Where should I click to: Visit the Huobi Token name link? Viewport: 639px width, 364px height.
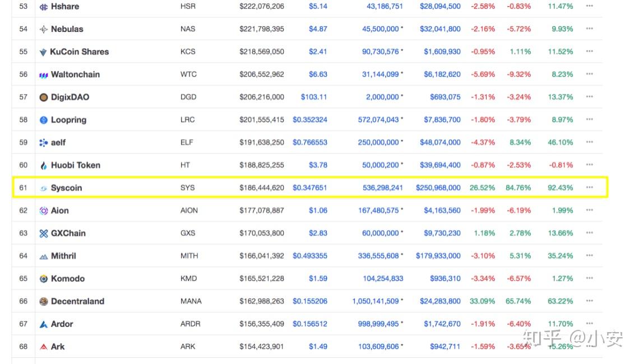tap(76, 165)
